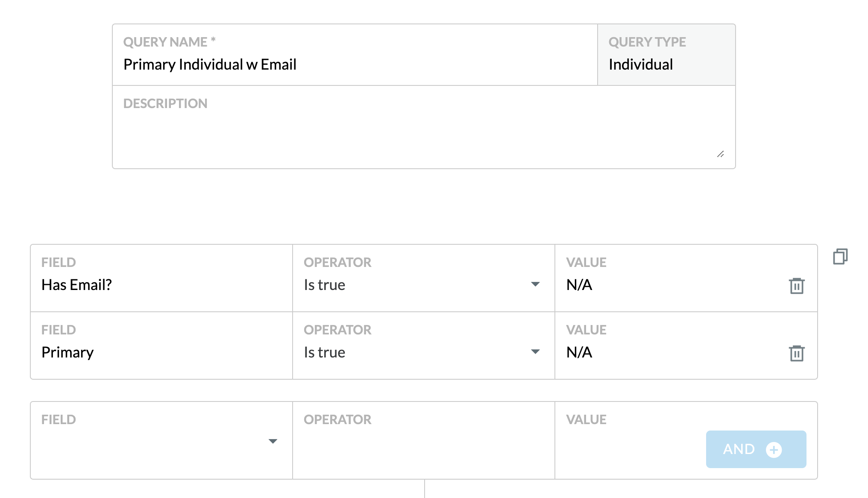Click 'Is true' text in Primary row
This screenshot has width=868, height=498.
(324, 352)
